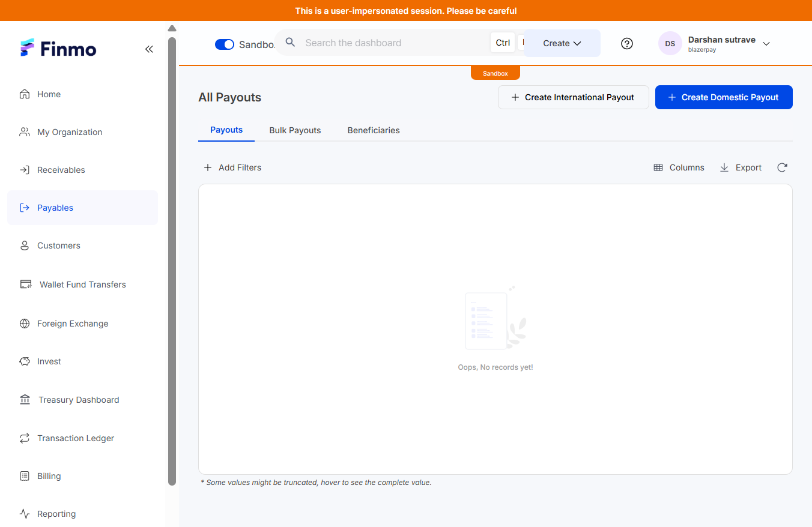Click Add Filters
Image resolution: width=812 pixels, height=527 pixels.
232,167
